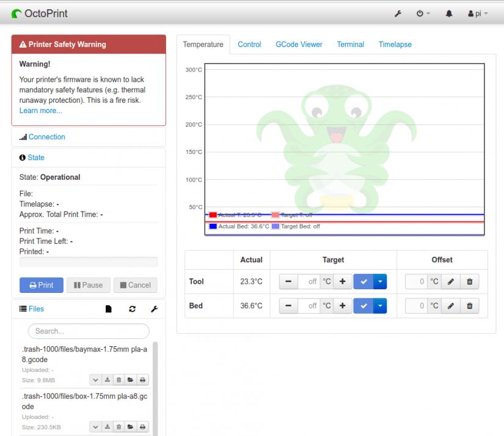Switch to the Temperature tab

(x=203, y=45)
